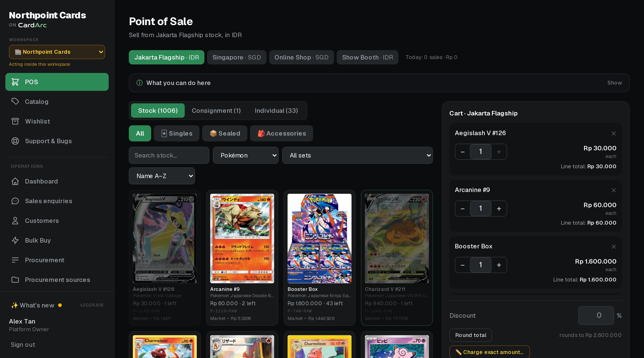Decrease Booster Box quantity
This screenshot has height=358, width=644.
(x=462, y=265)
